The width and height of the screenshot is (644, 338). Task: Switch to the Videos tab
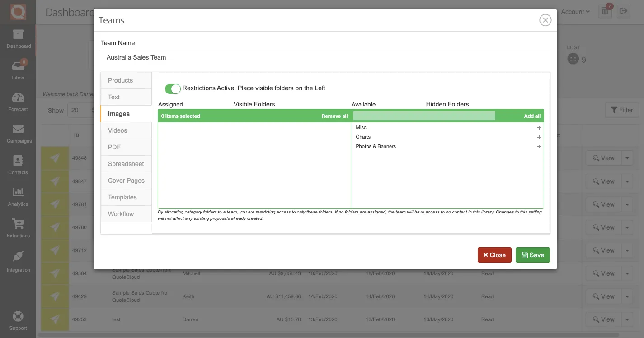(126, 130)
